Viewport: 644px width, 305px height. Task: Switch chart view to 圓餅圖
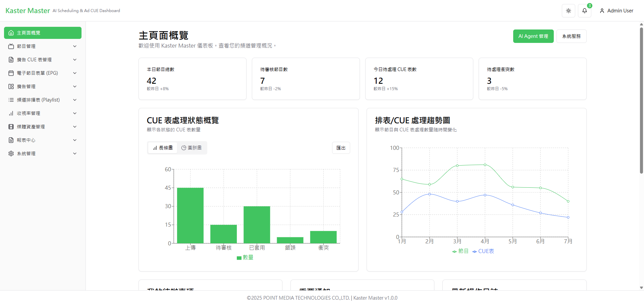[x=192, y=148]
